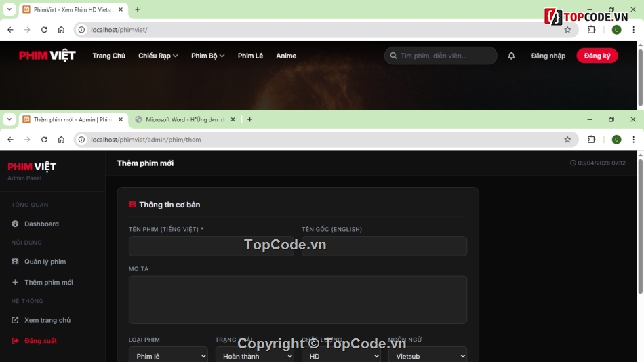Open the Ngôn ngữ dropdown showing Vietsub

click(x=428, y=356)
